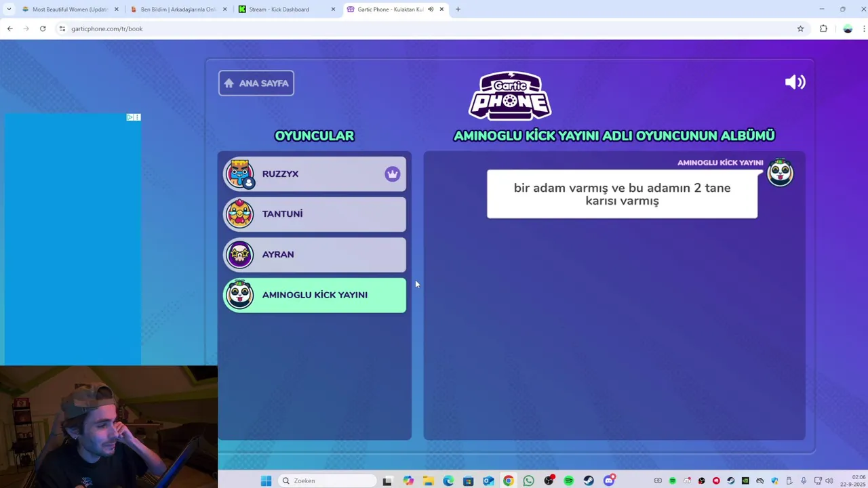Image resolution: width=868 pixels, height=488 pixels.
Task: Open File Explorer from the taskbar
Action: point(428,481)
